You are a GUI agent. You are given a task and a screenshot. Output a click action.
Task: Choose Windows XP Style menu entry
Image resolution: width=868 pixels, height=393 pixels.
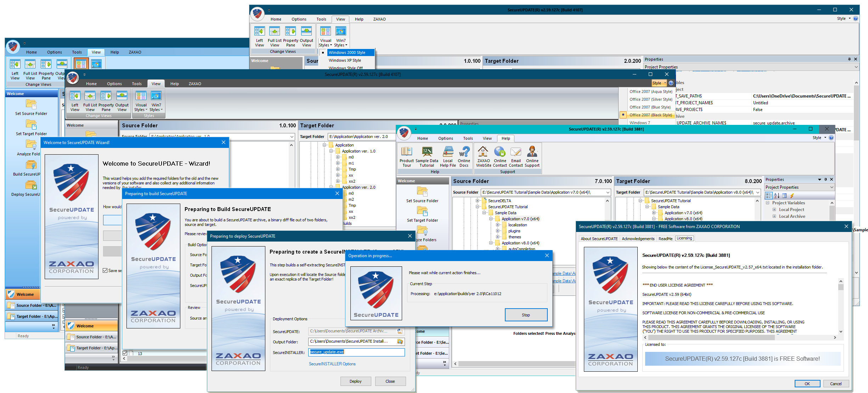point(345,60)
